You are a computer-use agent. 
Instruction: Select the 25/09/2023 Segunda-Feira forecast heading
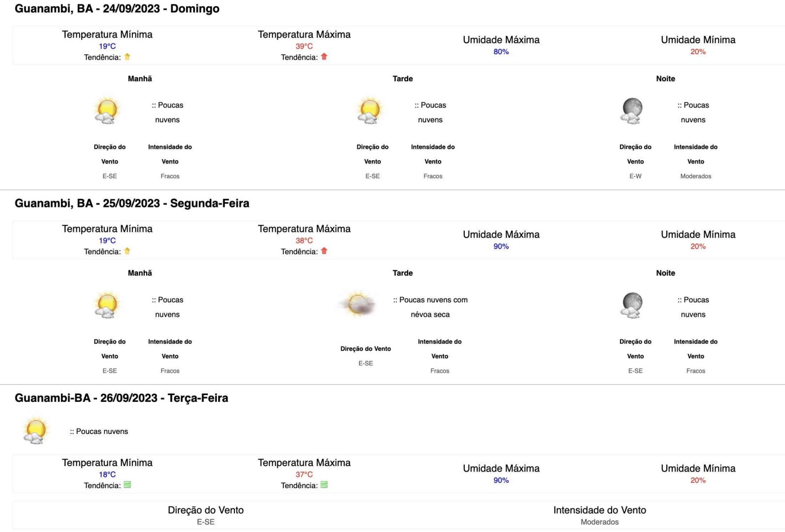point(132,203)
